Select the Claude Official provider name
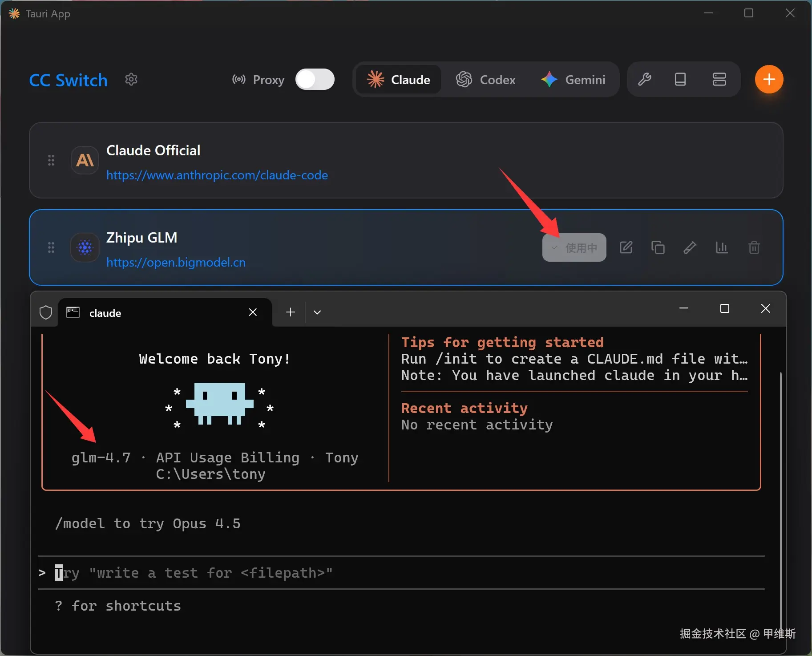The height and width of the screenshot is (656, 812). [x=154, y=150]
